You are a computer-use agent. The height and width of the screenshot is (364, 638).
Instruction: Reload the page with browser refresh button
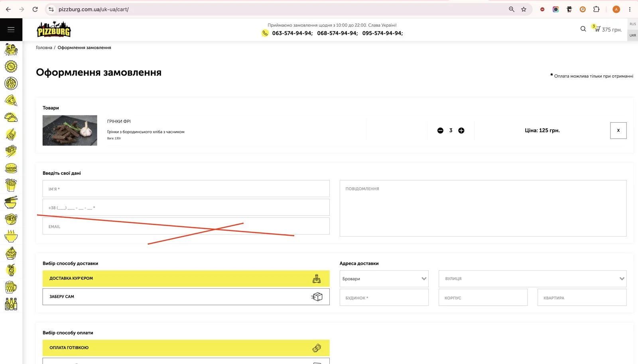click(35, 9)
